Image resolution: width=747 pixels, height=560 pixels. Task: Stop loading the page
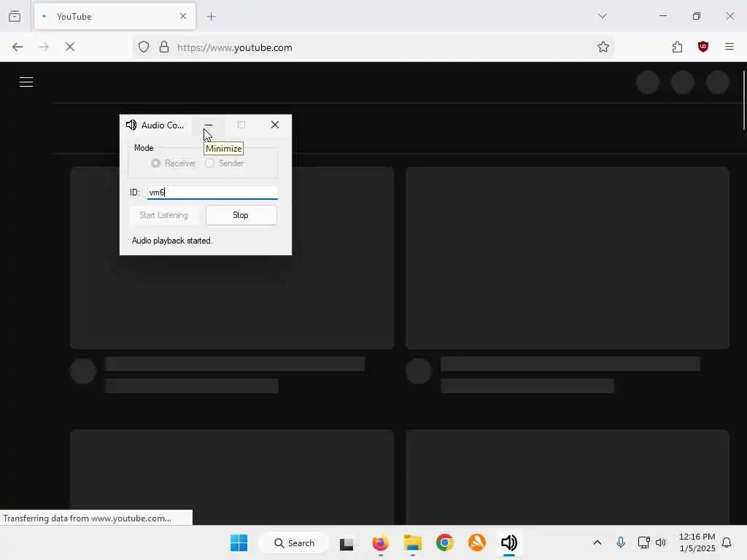click(70, 47)
